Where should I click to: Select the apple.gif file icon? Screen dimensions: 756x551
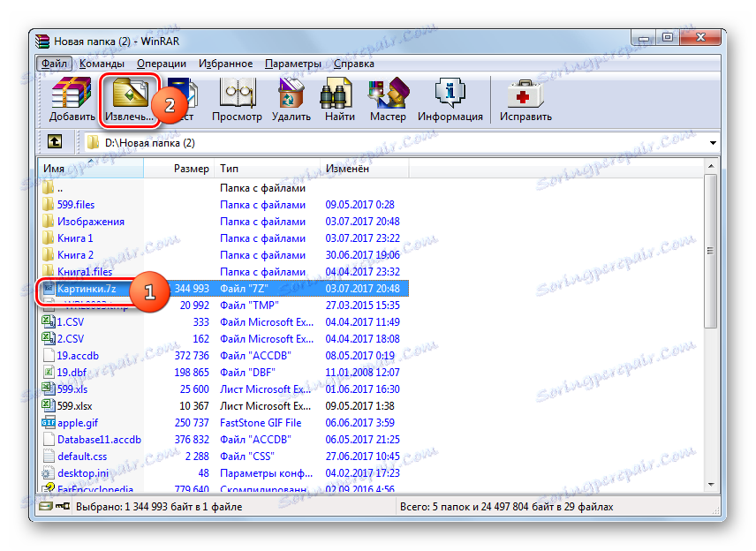tap(48, 422)
